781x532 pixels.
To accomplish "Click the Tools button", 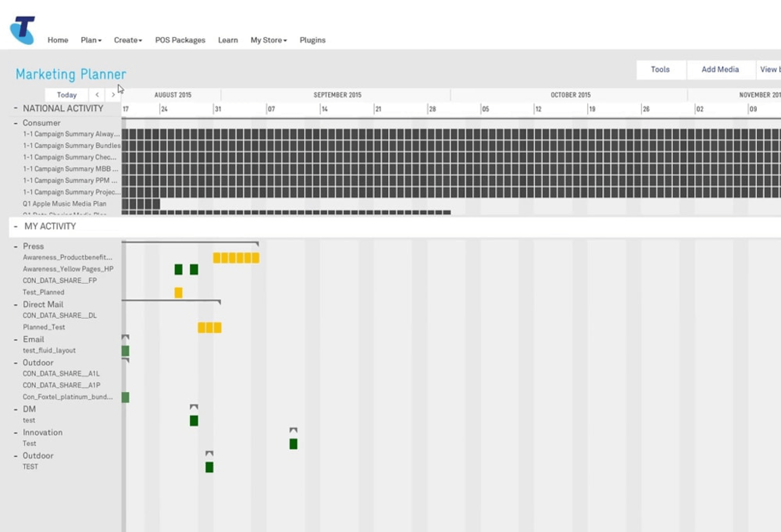I will coord(660,70).
